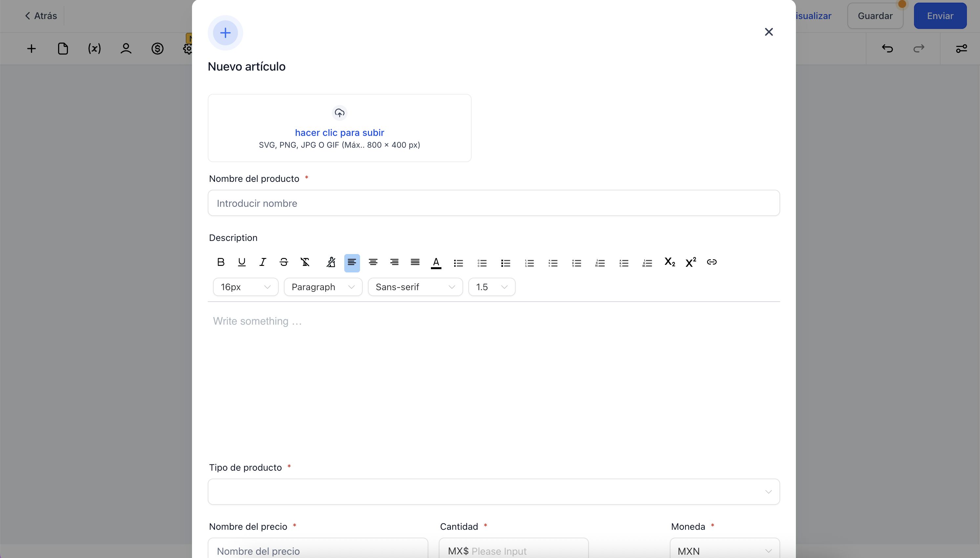Open the text highlight color tool

331,262
